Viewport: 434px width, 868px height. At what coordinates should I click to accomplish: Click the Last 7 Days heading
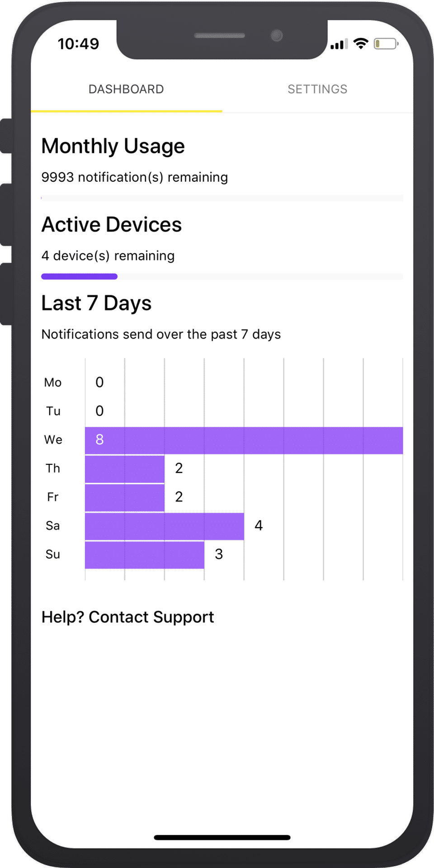pos(96,303)
